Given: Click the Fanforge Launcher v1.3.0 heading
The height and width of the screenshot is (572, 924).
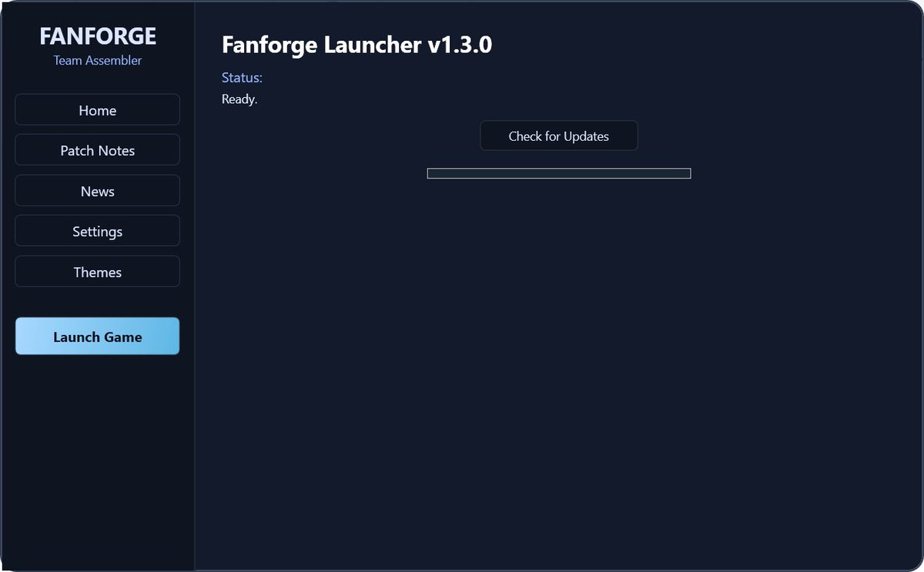Looking at the screenshot, I should [357, 45].
